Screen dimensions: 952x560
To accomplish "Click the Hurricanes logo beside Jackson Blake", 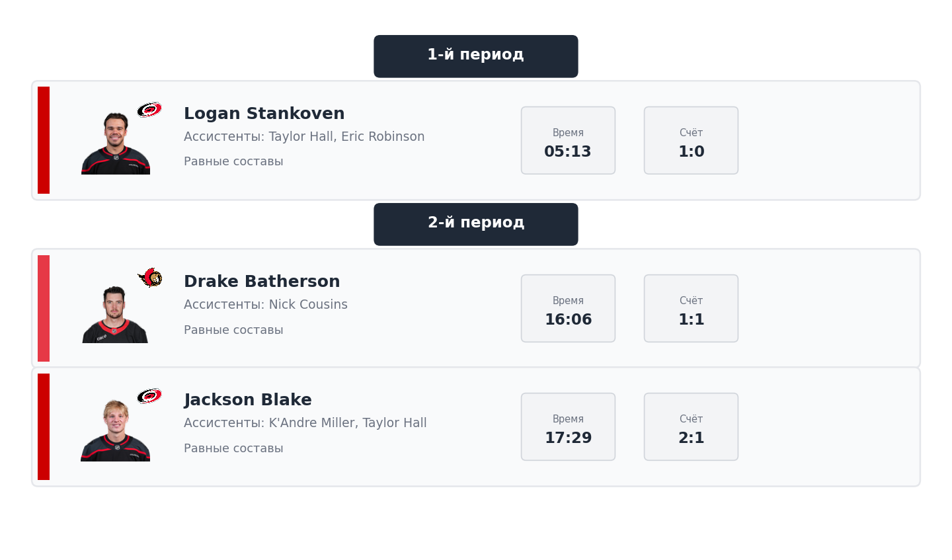I will click(x=149, y=396).
